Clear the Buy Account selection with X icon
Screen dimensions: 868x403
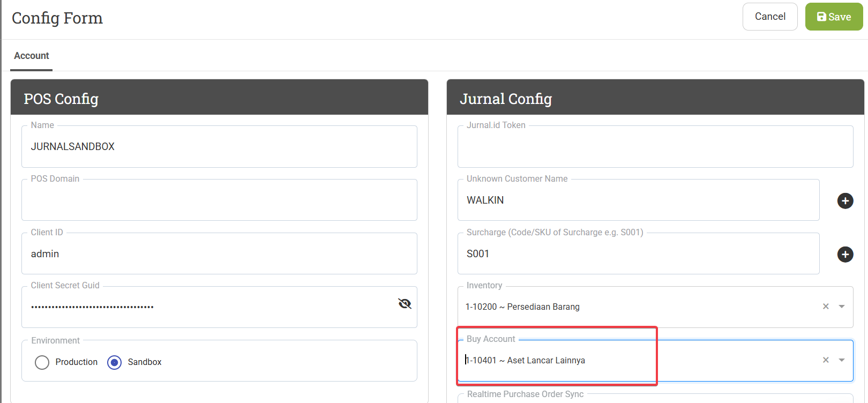pos(826,360)
